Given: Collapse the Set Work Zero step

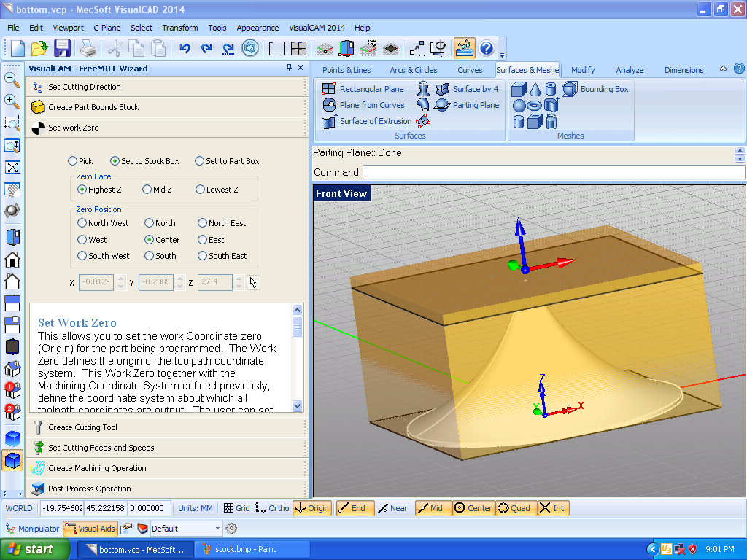Looking at the screenshot, I should coord(166,128).
